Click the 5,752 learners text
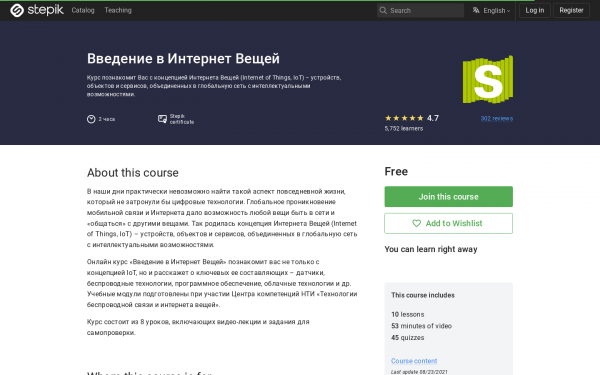 (x=404, y=129)
